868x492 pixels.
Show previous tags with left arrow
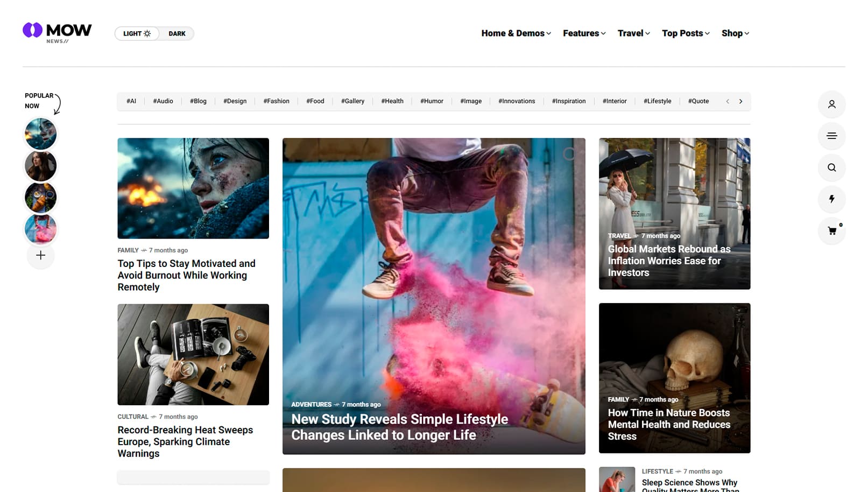point(728,101)
